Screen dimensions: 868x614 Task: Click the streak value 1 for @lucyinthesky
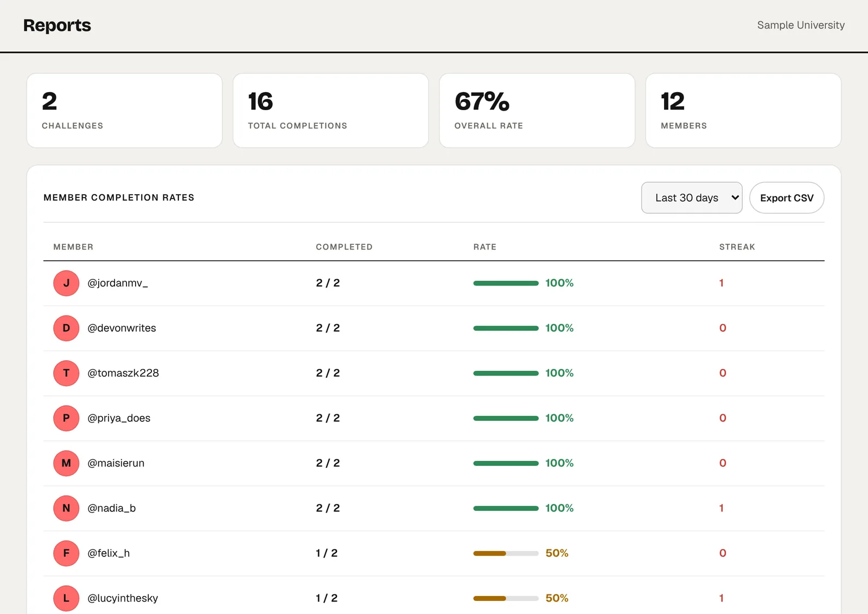[x=722, y=598]
